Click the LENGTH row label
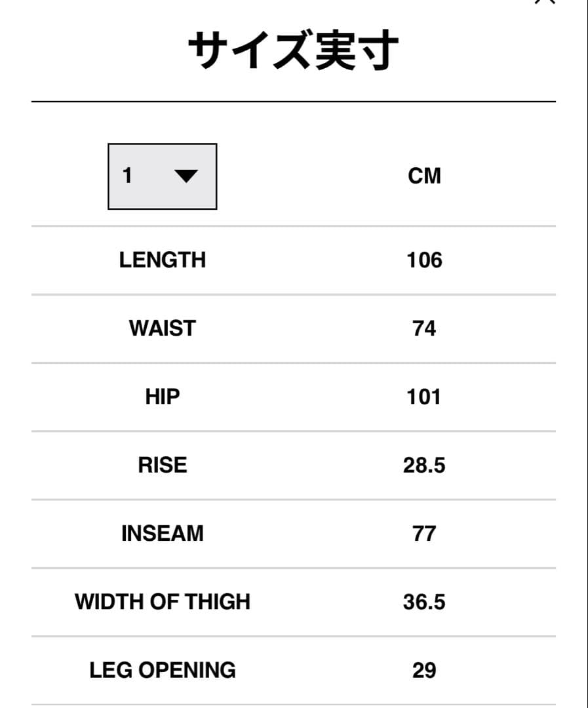588x708 pixels. coord(163,260)
